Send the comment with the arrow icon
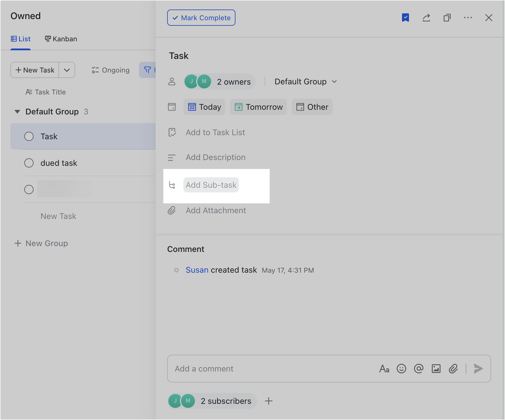This screenshot has width=505, height=420. pyautogui.click(x=478, y=368)
